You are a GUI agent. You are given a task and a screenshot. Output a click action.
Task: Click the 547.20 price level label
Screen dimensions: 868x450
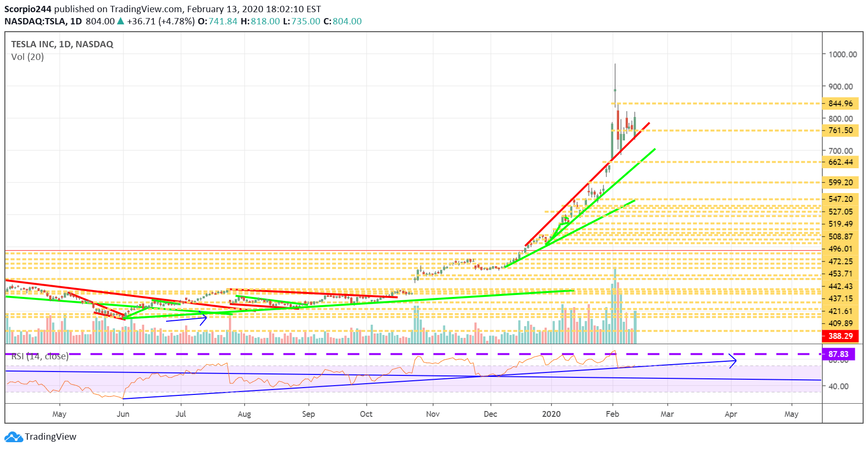pos(840,199)
